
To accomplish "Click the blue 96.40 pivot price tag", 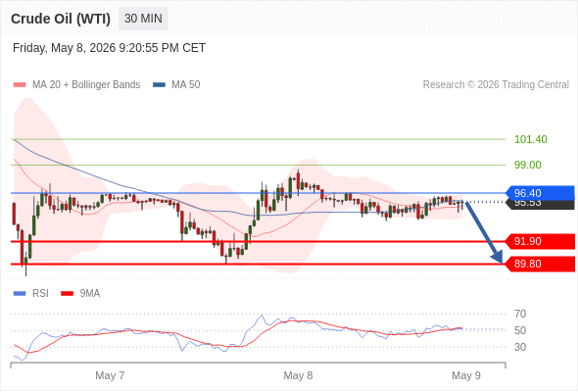I will 540,193.
